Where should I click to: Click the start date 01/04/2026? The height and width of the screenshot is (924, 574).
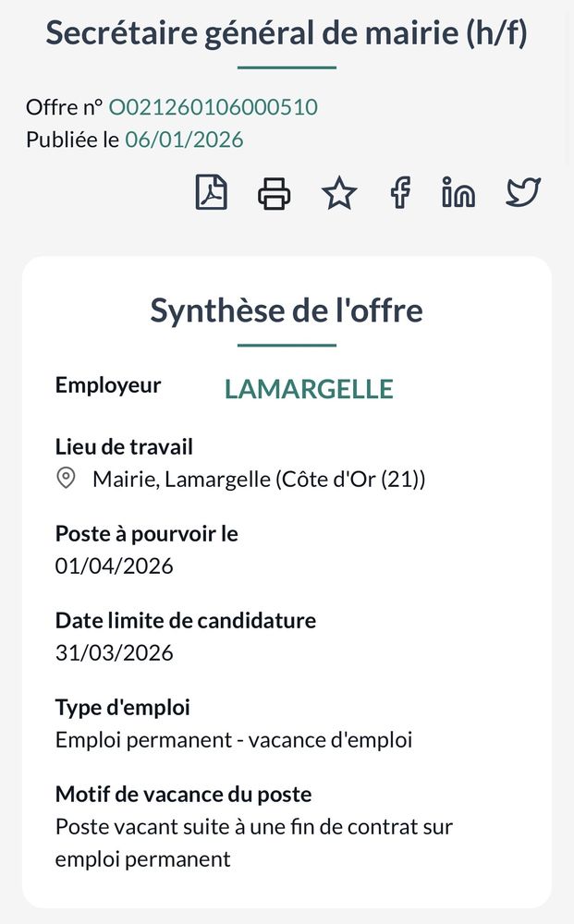coord(115,565)
